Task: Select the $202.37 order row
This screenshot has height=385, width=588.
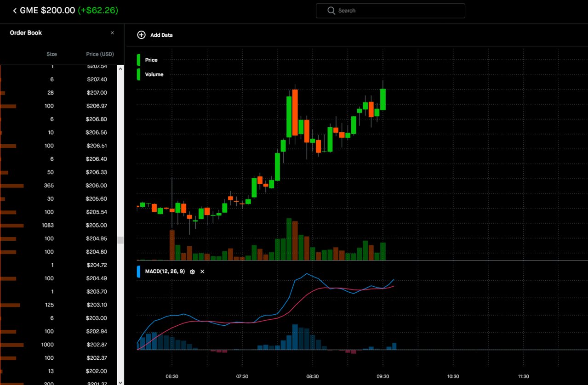Action: pos(58,358)
